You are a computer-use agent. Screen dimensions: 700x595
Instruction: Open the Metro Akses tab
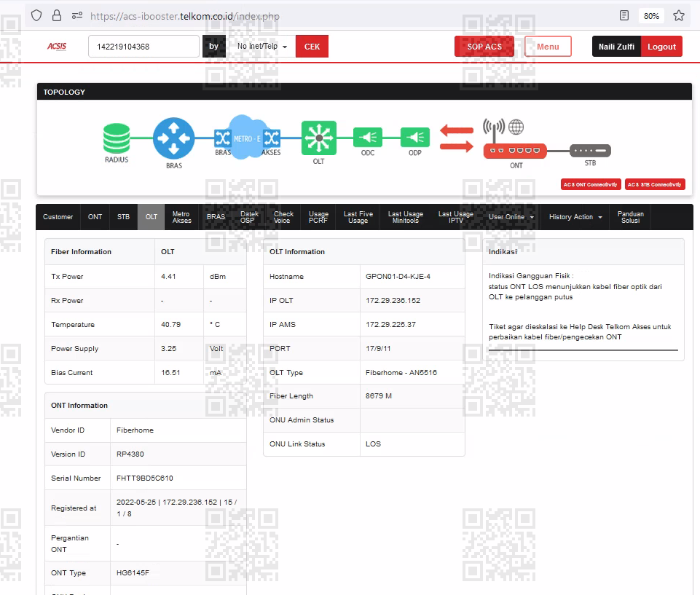(181, 217)
